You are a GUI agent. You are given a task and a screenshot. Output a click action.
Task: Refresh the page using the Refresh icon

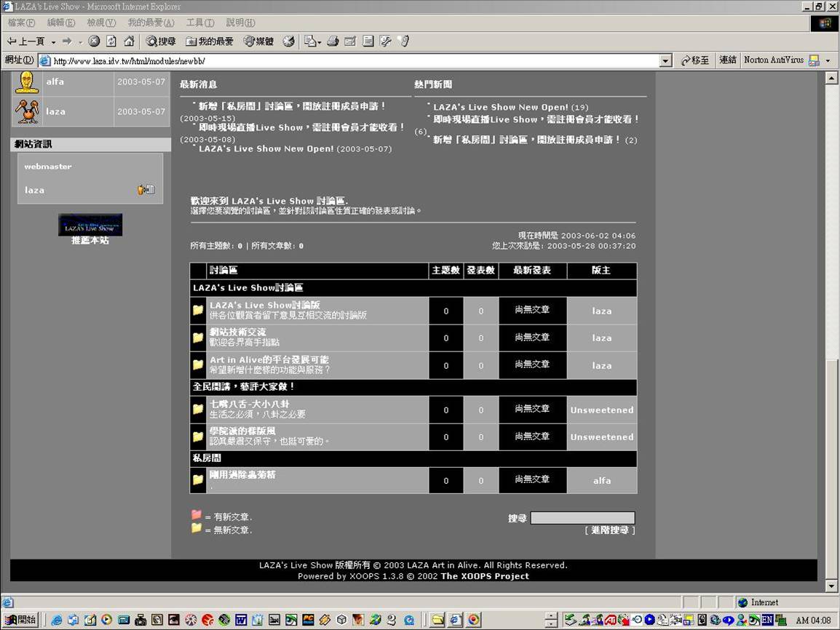(111, 41)
